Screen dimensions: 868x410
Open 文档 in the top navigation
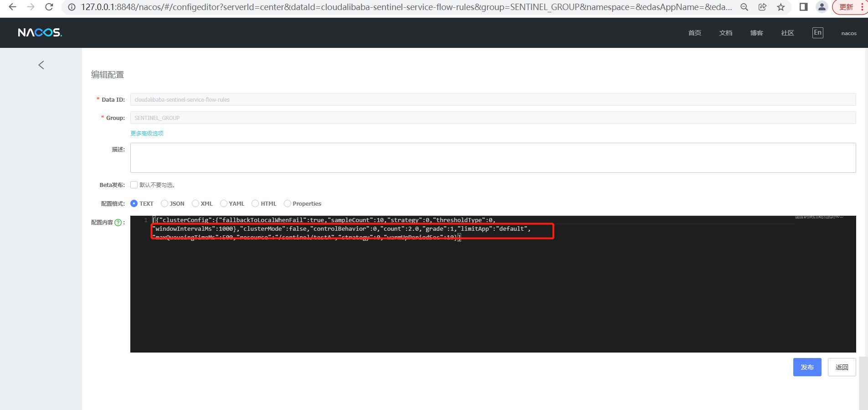725,33
